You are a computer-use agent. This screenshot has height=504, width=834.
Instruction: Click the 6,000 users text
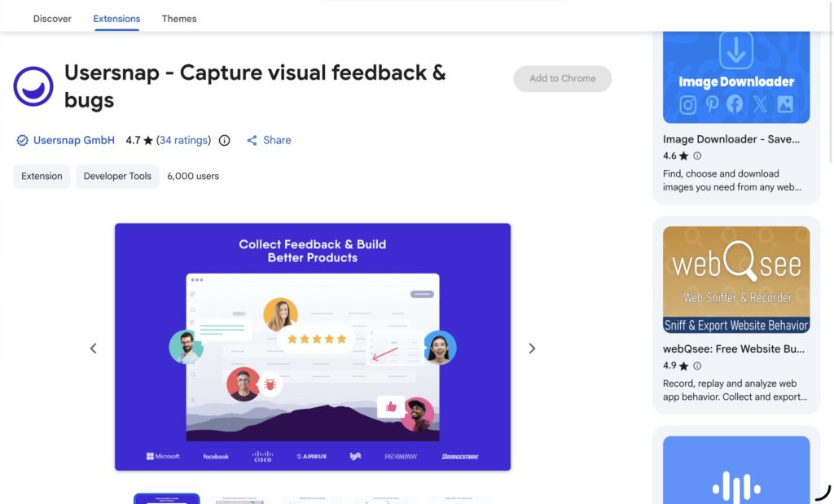[193, 176]
